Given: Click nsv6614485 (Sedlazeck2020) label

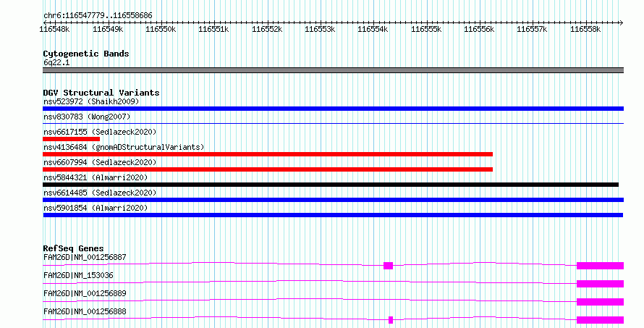Looking at the screenshot, I should click(x=100, y=193).
